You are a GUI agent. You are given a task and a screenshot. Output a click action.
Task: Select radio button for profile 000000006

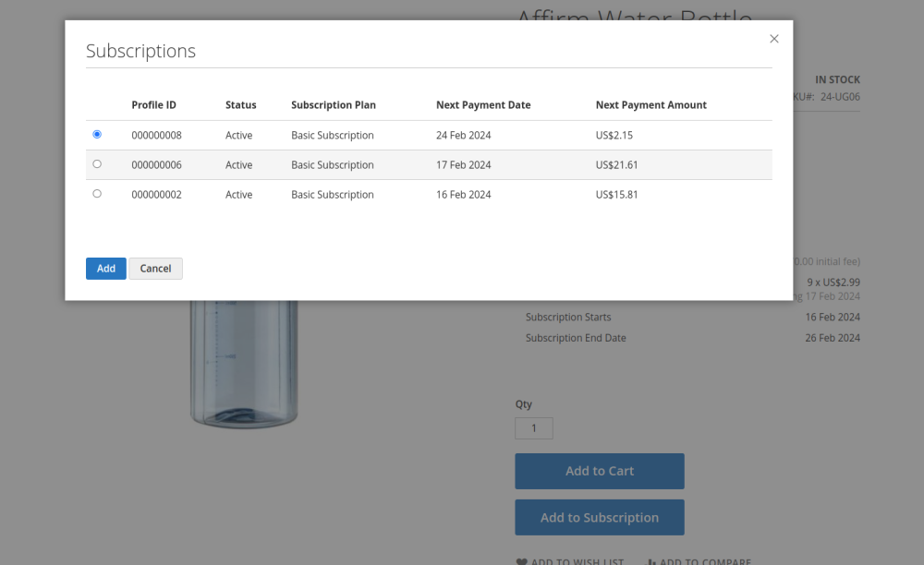pyautogui.click(x=97, y=164)
